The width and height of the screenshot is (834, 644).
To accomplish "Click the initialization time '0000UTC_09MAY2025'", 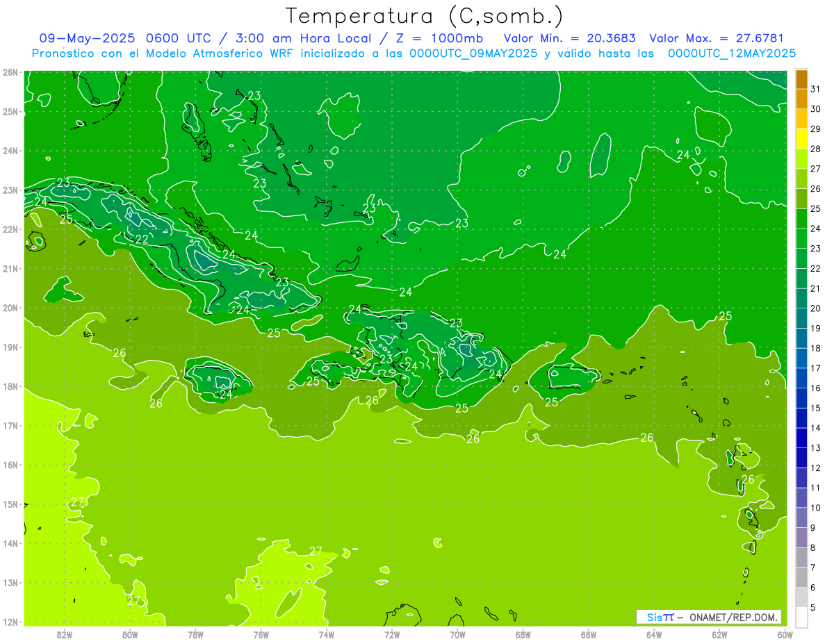I will (x=472, y=53).
